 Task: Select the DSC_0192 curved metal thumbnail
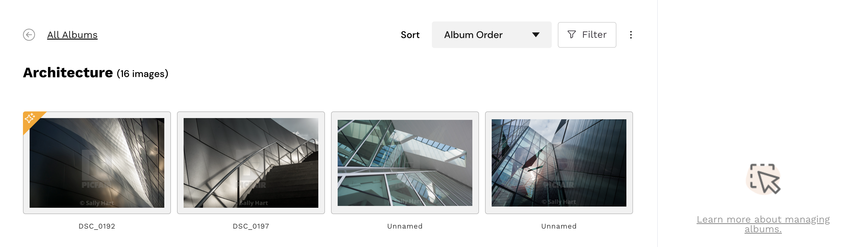pos(97,163)
